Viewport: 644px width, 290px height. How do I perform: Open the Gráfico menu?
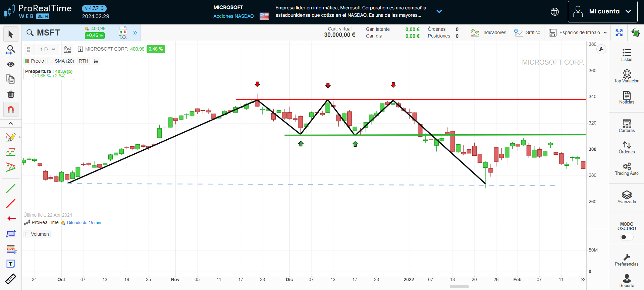coord(527,32)
